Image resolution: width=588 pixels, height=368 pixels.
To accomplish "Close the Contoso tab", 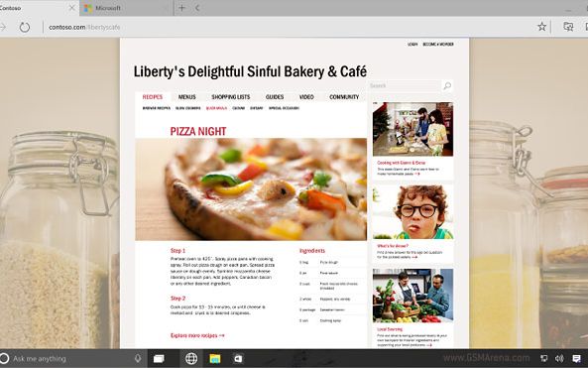I will [x=71, y=8].
